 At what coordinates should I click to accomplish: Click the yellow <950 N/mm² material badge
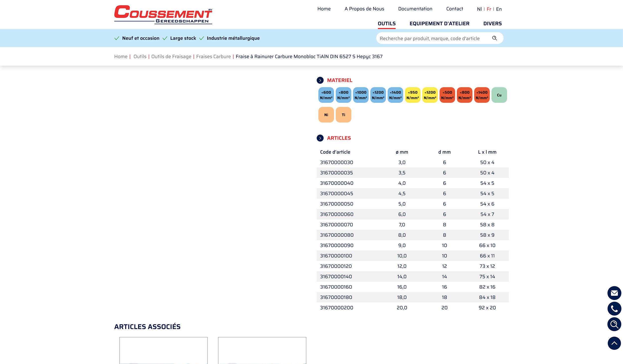412,95
